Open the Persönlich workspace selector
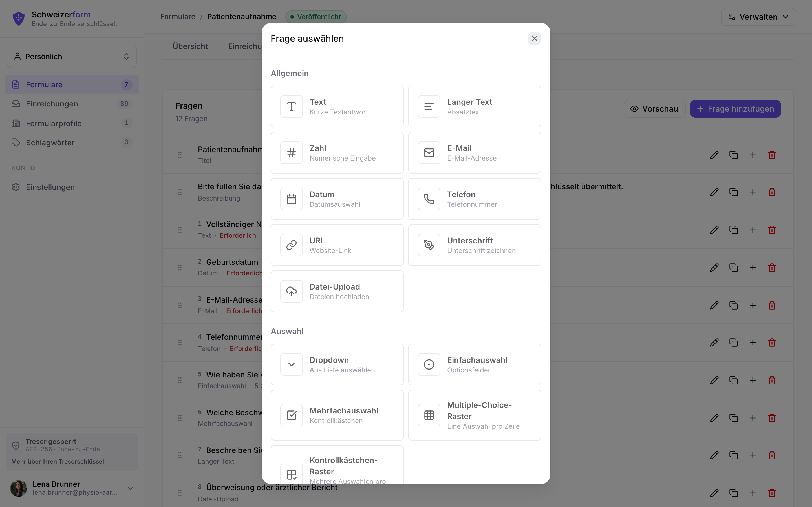This screenshot has height=507, width=812. click(72, 56)
